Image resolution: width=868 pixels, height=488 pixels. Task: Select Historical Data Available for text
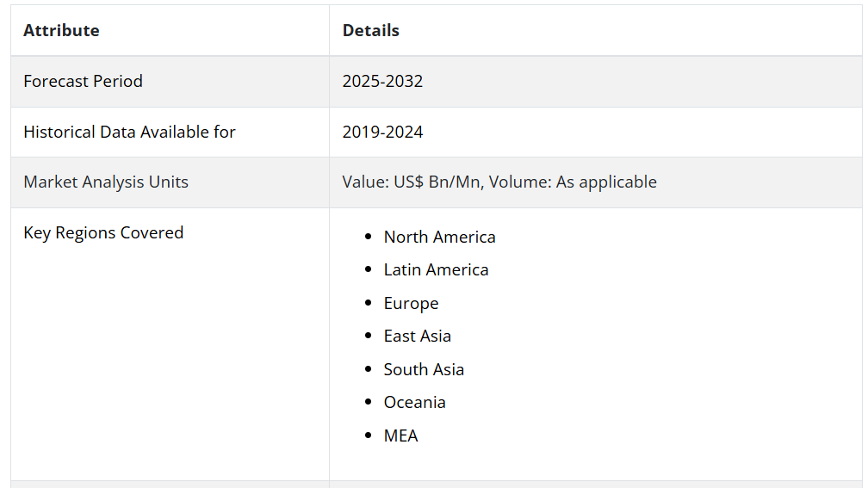129,133
